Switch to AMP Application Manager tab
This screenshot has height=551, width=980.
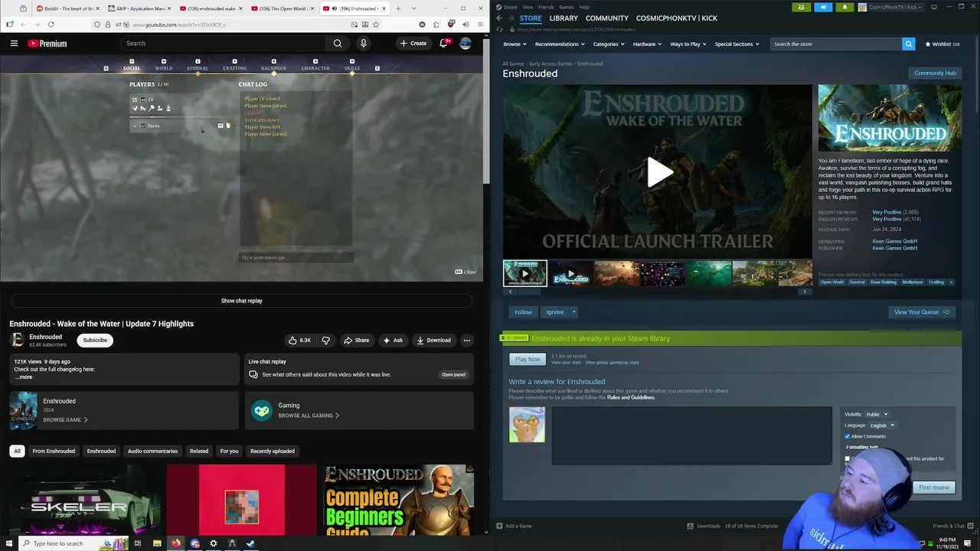[139, 8]
